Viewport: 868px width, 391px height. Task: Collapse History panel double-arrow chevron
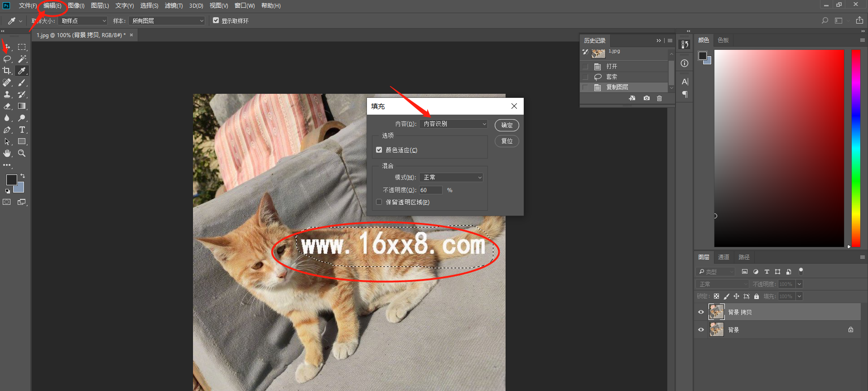pos(659,41)
